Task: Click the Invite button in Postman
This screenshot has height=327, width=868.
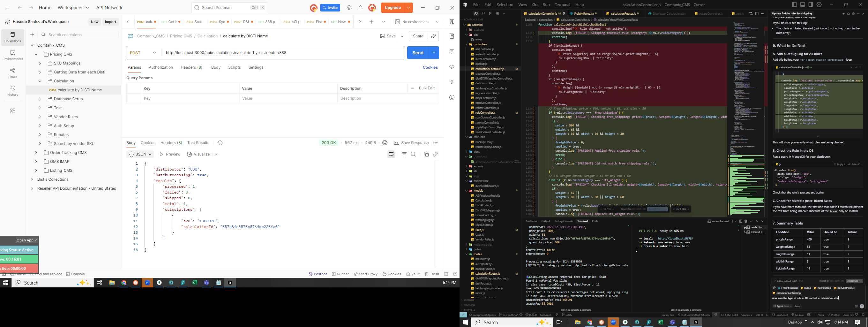Action: tap(330, 8)
